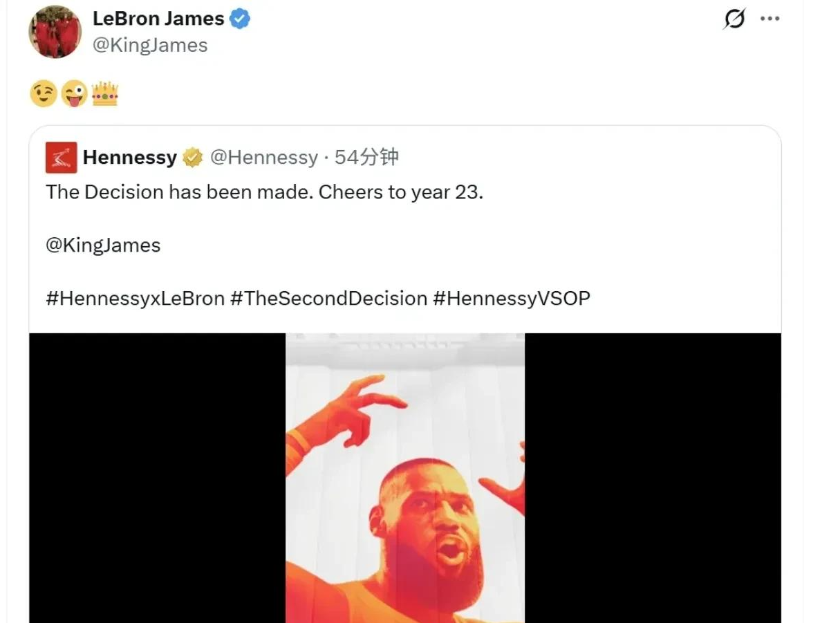840x623 pixels.
Task: Click the gold verified badge next to Hennessy
Action: point(192,158)
